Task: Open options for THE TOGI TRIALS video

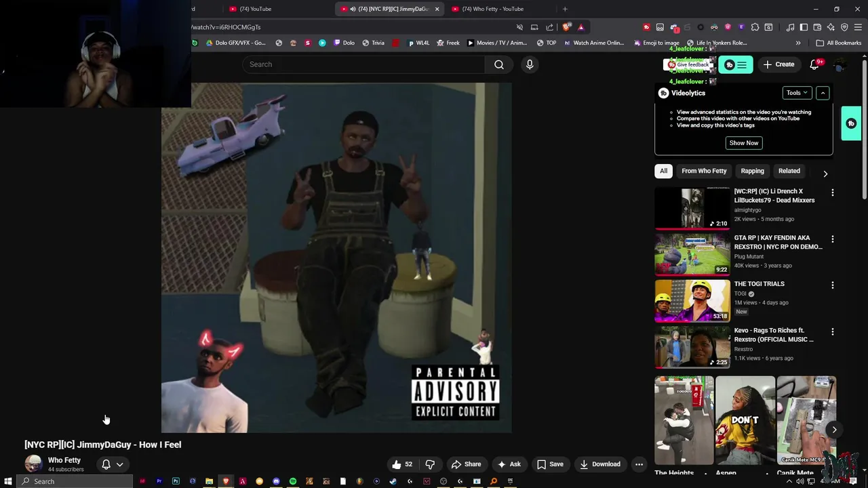Action: pos(833,285)
